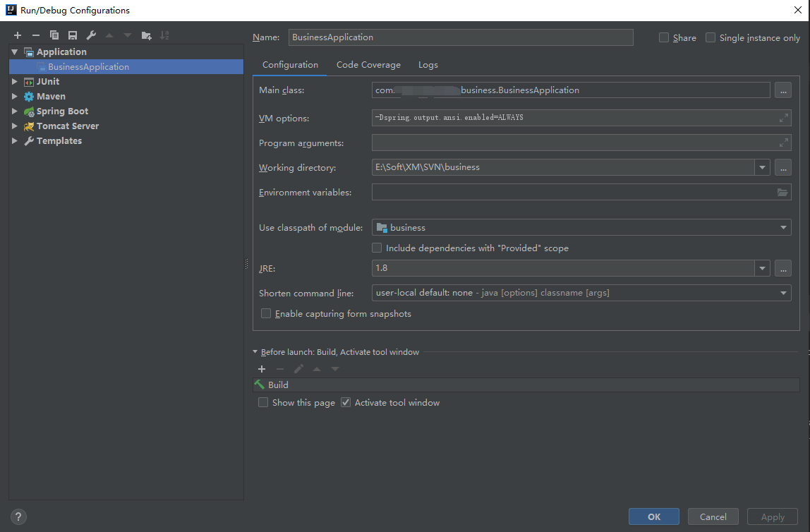Image resolution: width=810 pixels, height=532 pixels.
Task: Add a Before launch task with plus
Action: [x=262, y=369]
